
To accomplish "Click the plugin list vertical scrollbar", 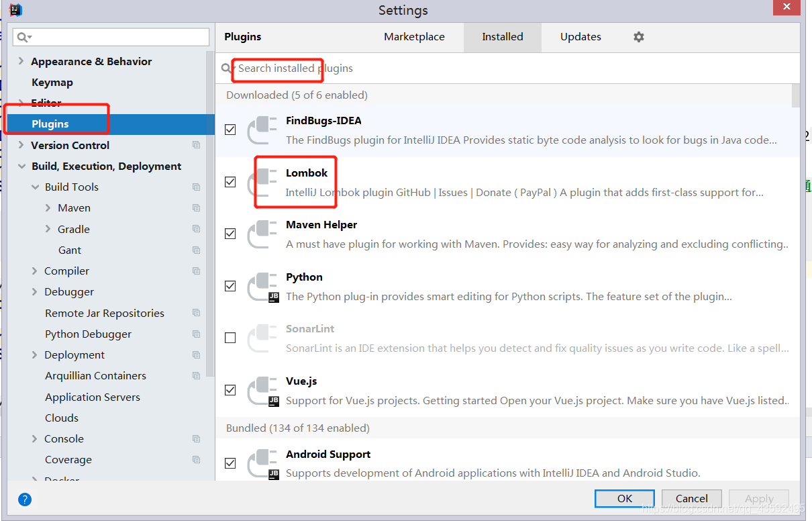I will [796, 95].
